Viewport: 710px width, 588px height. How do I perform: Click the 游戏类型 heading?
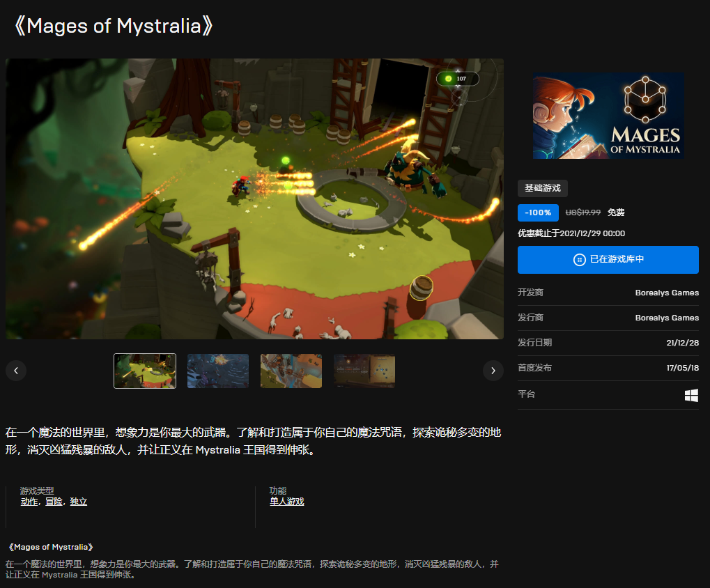[x=37, y=490]
